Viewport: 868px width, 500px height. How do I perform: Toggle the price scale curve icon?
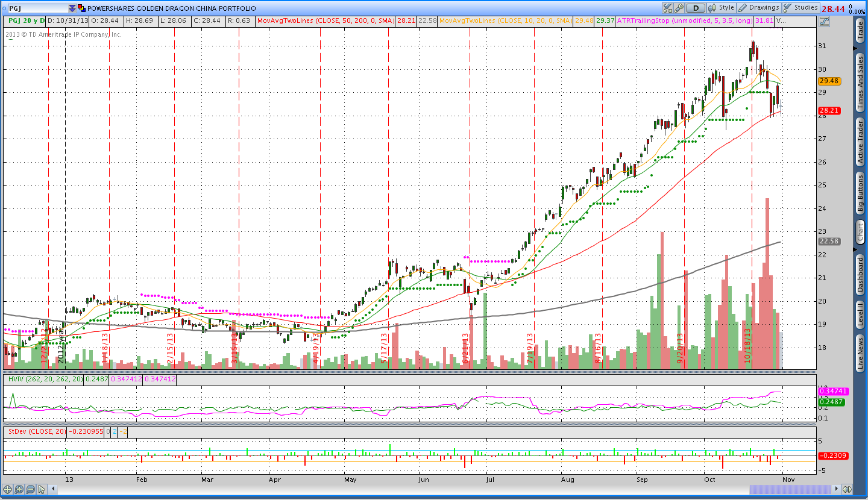point(824,21)
